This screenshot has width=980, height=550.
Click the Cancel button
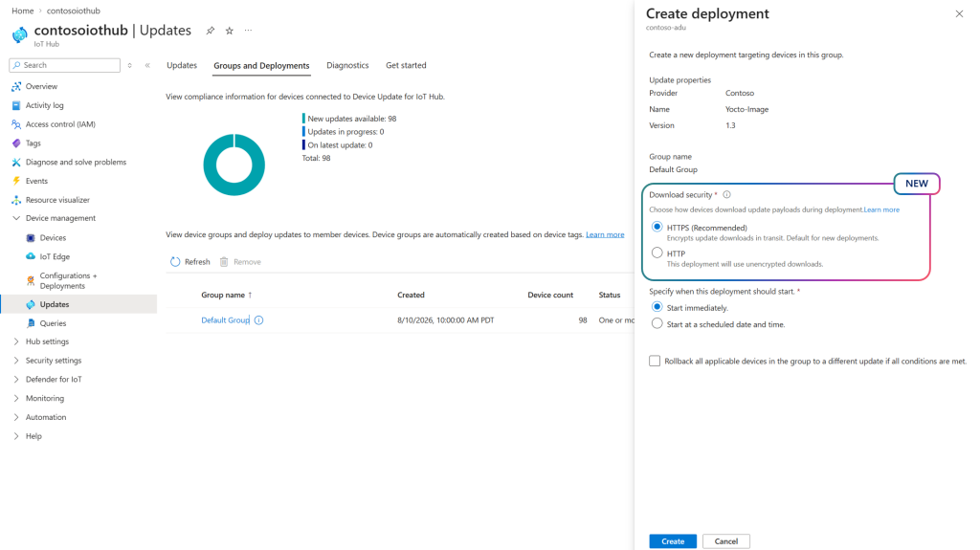(x=726, y=541)
